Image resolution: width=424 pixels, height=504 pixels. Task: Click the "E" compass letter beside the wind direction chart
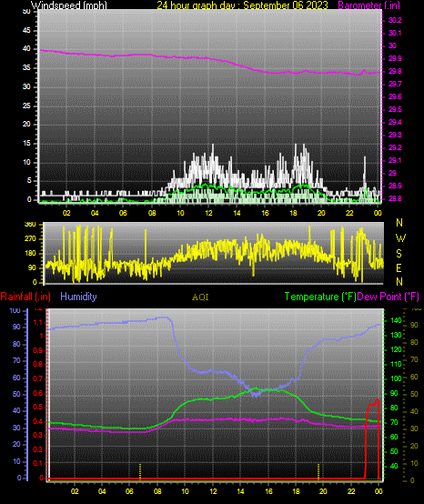[x=399, y=268]
